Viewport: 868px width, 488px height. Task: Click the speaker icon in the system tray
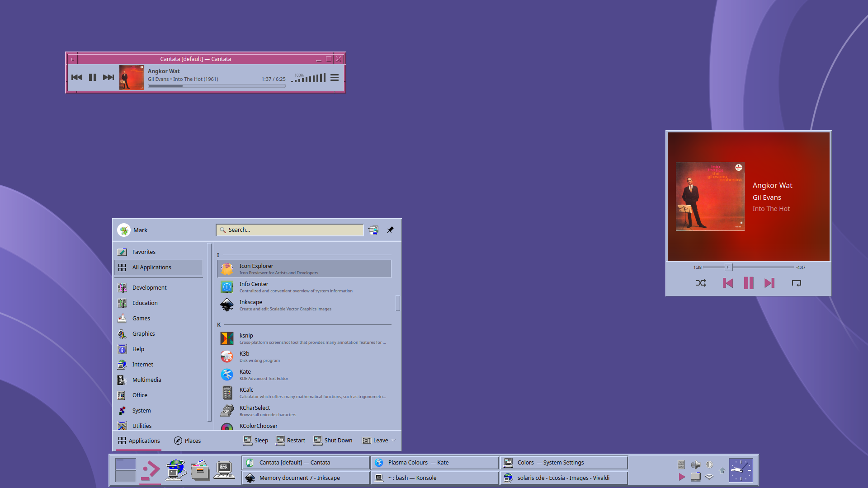(x=696, y=465)
